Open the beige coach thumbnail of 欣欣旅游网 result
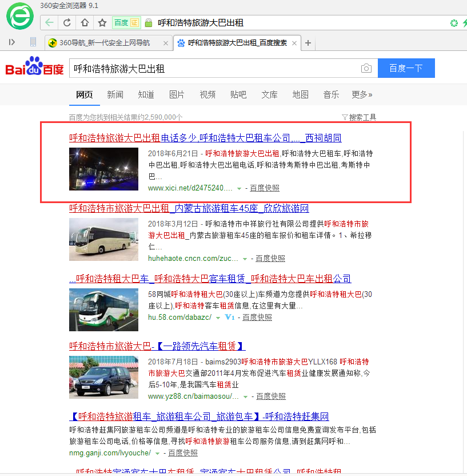Screen dimensions: 467x476 [x=103, y=240]
